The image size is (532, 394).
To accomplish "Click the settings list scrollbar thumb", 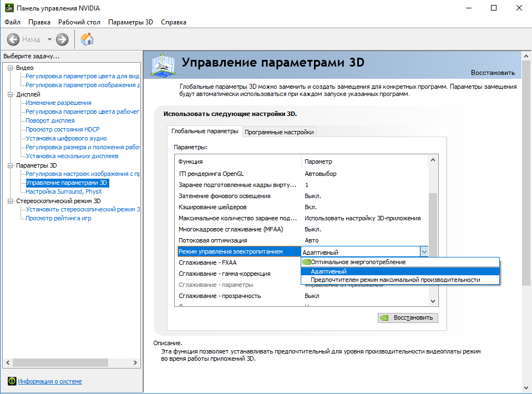I will pos(433,224).
